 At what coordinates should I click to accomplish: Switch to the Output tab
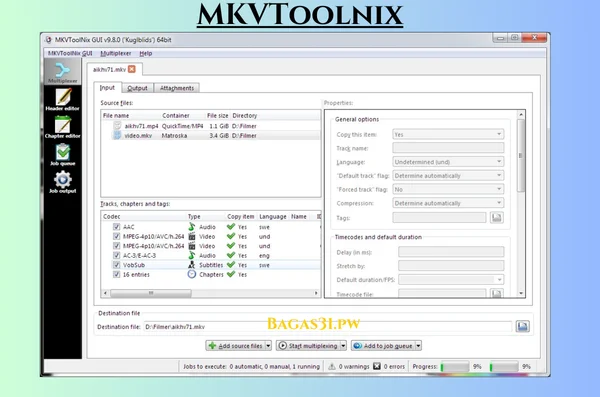137,88
